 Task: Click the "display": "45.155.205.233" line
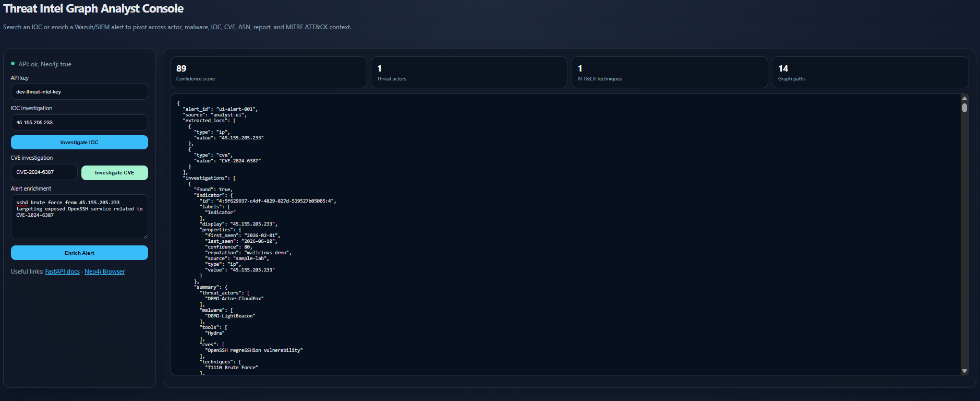point(239,224)
